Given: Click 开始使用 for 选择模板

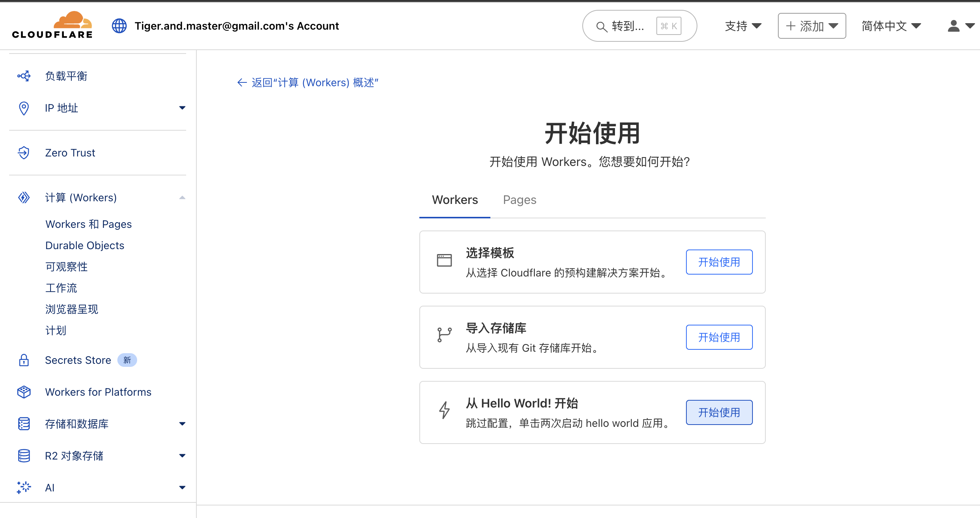Looking at the screenshot, I should coord(719,262).
